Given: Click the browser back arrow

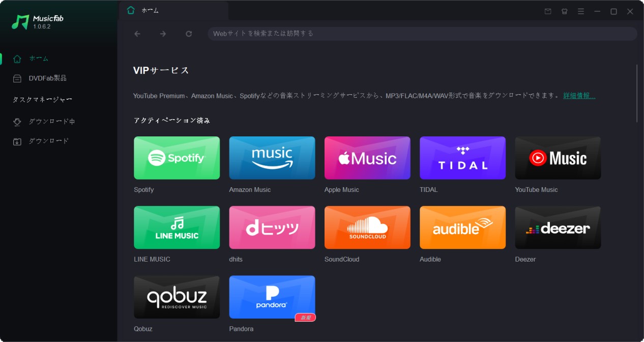Looking at the screenshot, I should point(137,33).
